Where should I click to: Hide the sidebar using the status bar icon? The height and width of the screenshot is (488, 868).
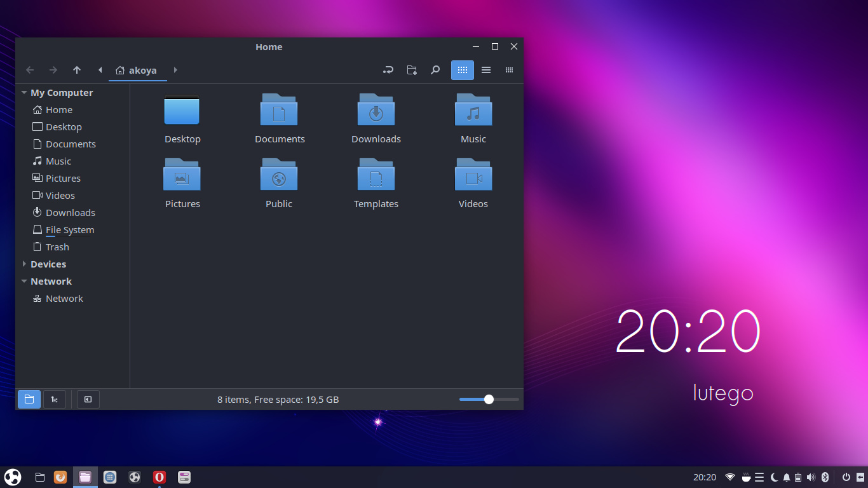[x=88, y=399]
